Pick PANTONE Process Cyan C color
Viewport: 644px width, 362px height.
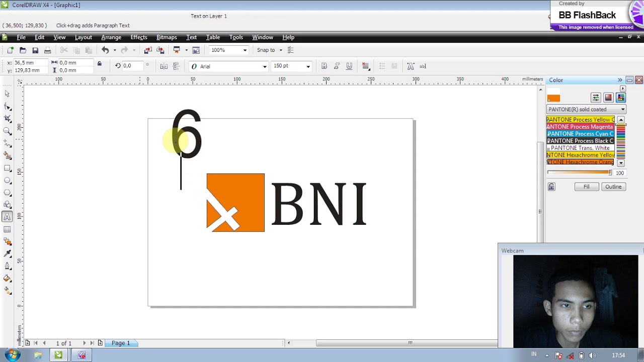(x=581, y=134)
